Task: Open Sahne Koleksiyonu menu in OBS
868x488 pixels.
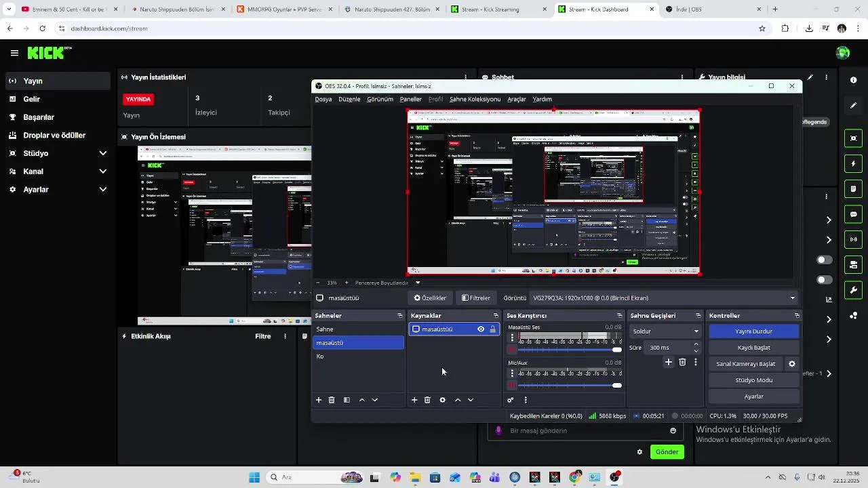Action: click(475, 99)
